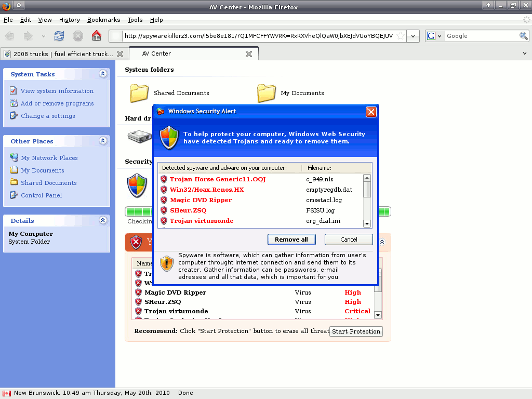The image size is (532, 399).
Task: Click the My Network Places icon
Action: pos(13,158)
